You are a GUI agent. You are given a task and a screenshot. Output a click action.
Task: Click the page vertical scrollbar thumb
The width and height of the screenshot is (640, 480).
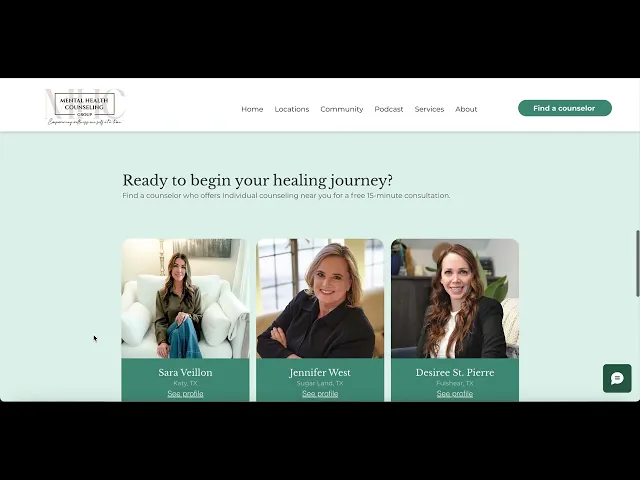point(638,263)
